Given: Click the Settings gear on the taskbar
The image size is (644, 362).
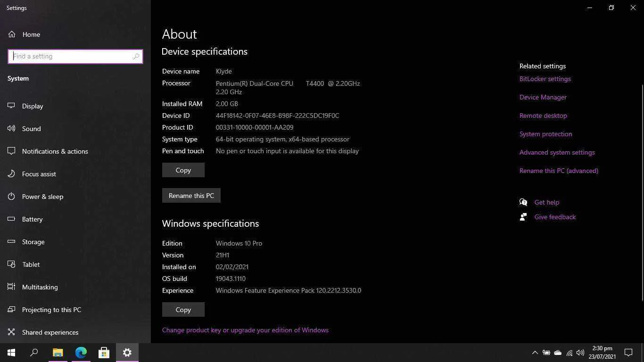Looking at the screenshot, I should point(127,352).
